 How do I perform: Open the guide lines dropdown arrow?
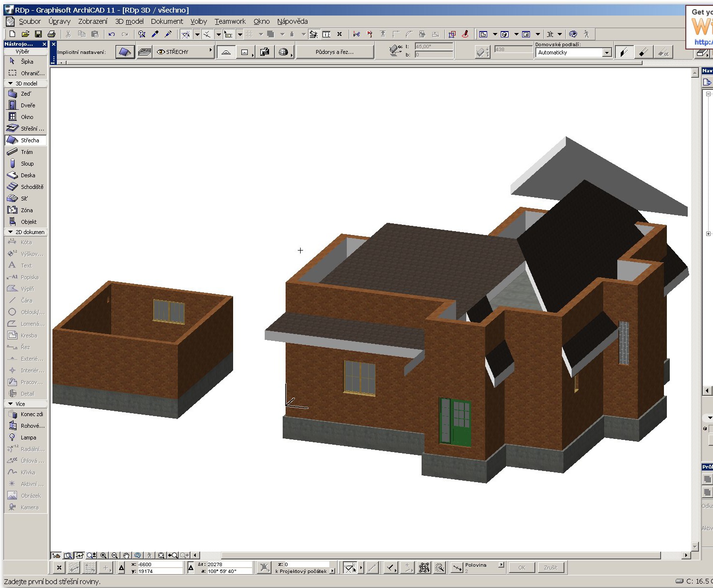pos(197,34)
